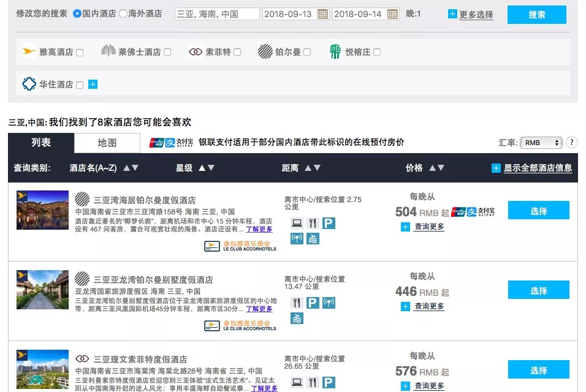Viewport: 586px width, 392px height.
Task: Open 了解更多 for 三亚亚龙湾铂尔曼别墅
Action: pos(259,309)
